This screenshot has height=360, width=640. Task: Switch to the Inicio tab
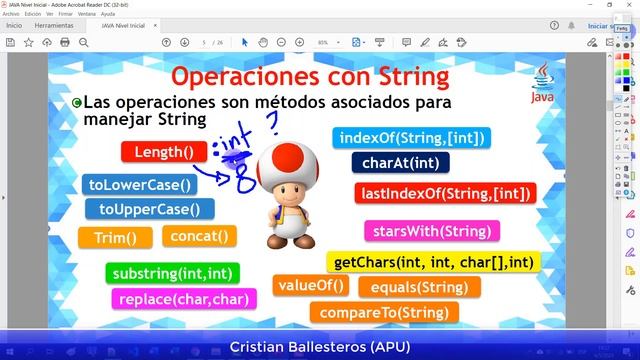pos(14,25)
